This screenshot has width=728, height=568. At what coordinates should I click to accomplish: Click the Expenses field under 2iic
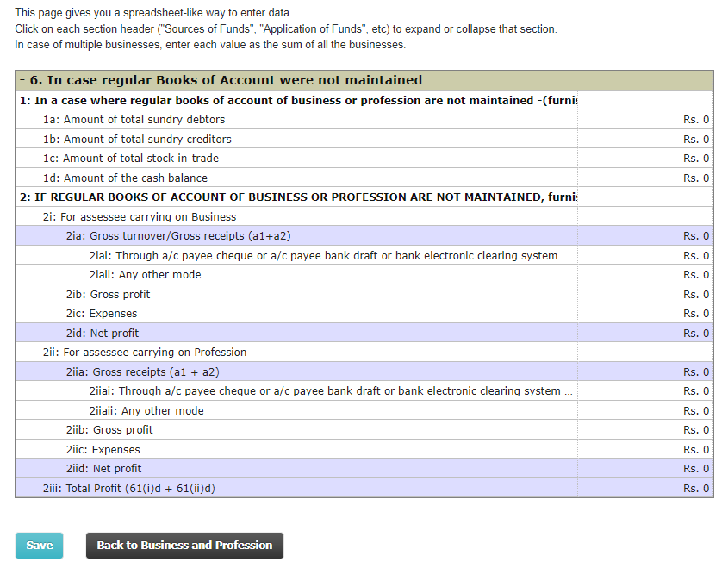645,449
